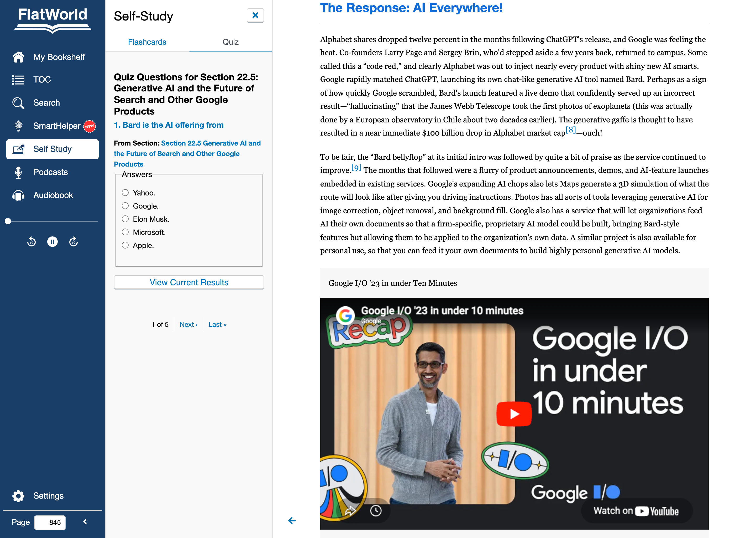Viewport: 756px width, 538px height.
Task: Click the NEW badge beside SmartHelper
Action: [x=89, y=126]
